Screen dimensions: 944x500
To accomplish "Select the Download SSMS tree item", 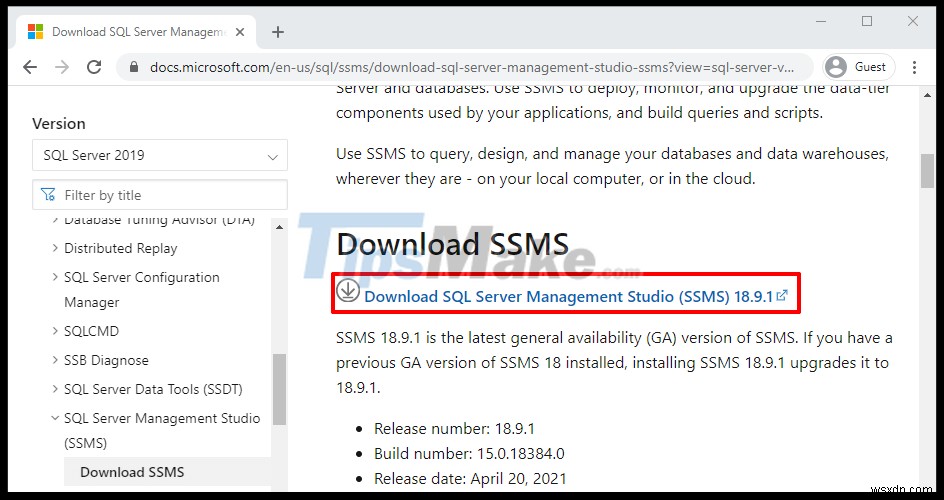I will tap(167, 472).
